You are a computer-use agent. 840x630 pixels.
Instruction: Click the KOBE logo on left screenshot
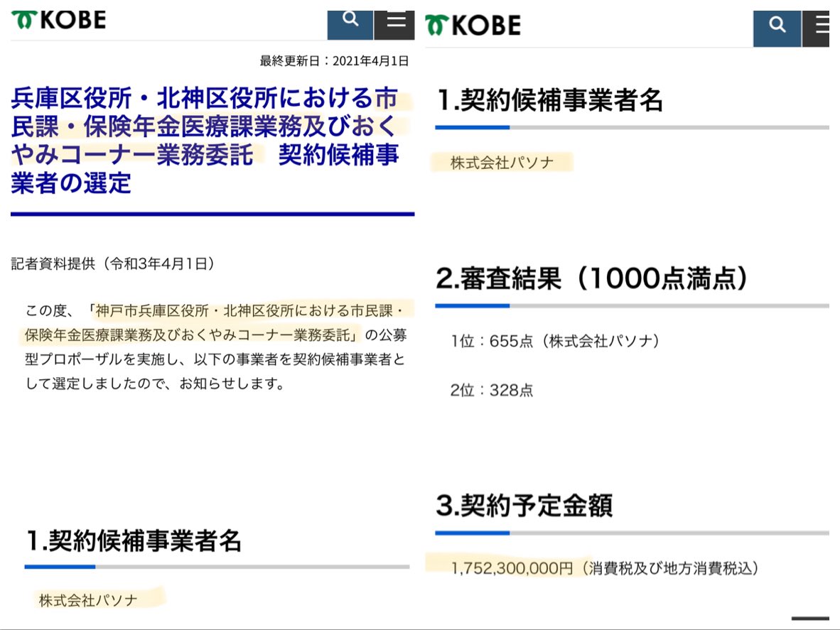(x=58, y=20)
